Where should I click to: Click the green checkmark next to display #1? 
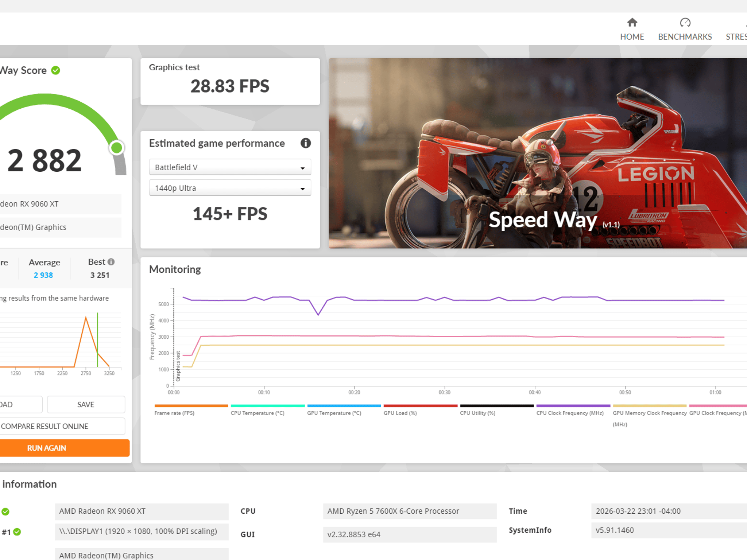click(x=17, y=532)
